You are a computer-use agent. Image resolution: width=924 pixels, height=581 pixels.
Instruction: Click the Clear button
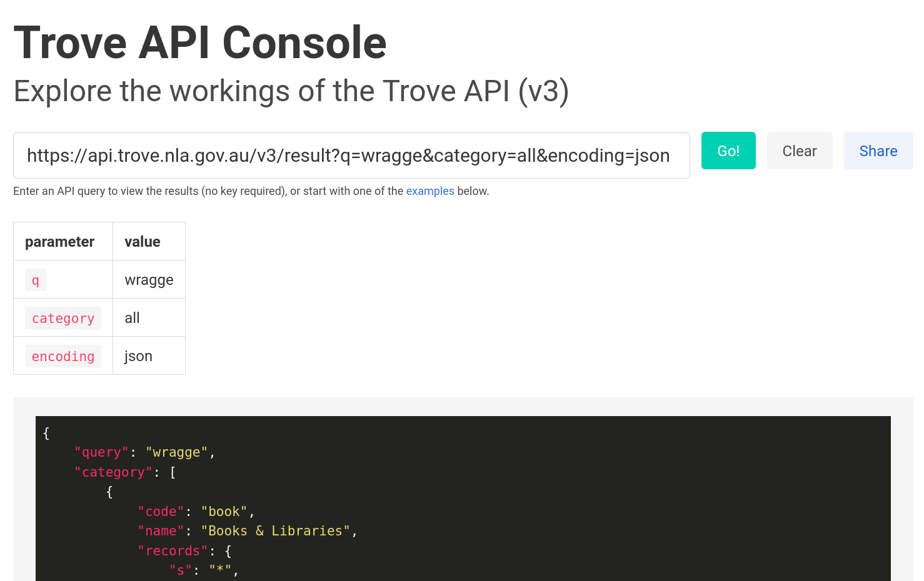point(800,151)
